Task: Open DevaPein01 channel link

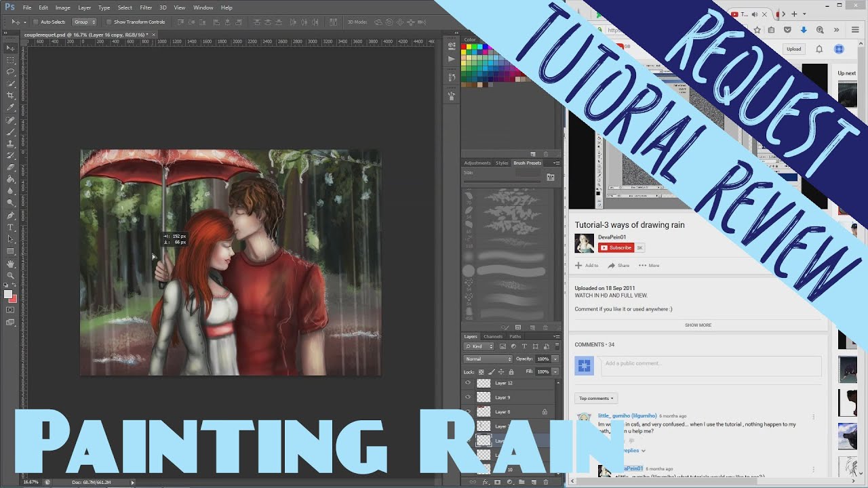Action: click(x=612, y=237)
